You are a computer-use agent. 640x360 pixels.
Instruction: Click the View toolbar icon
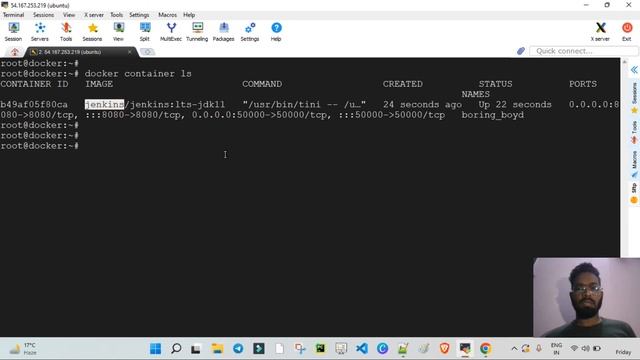pos(118,32)
